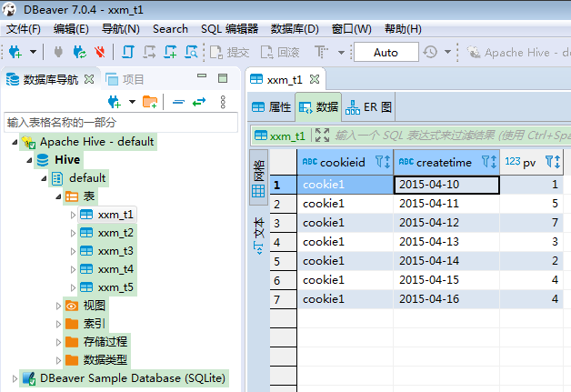Screen dimensions: 571x392
Task: Click the reconnect icon with green arrows
Action: (79, 52)
